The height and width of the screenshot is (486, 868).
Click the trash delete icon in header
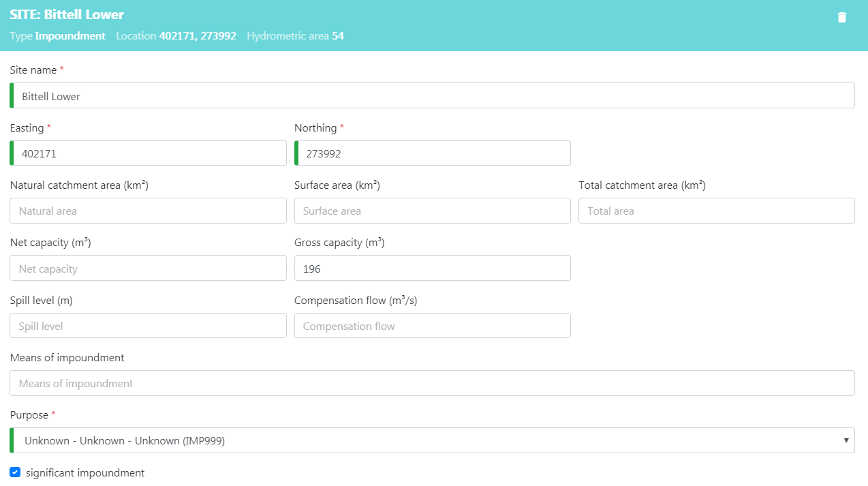842,18
